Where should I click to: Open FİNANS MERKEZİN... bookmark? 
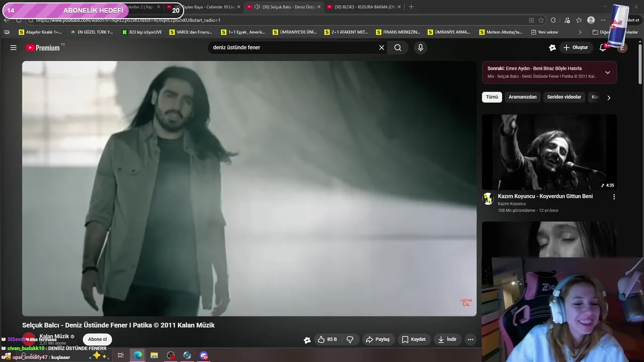click(x=398, y=32)
